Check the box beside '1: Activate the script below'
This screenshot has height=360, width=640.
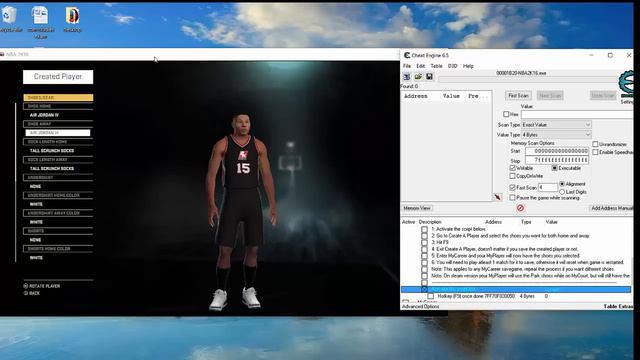pyautogui.click(x=424, y=229)
